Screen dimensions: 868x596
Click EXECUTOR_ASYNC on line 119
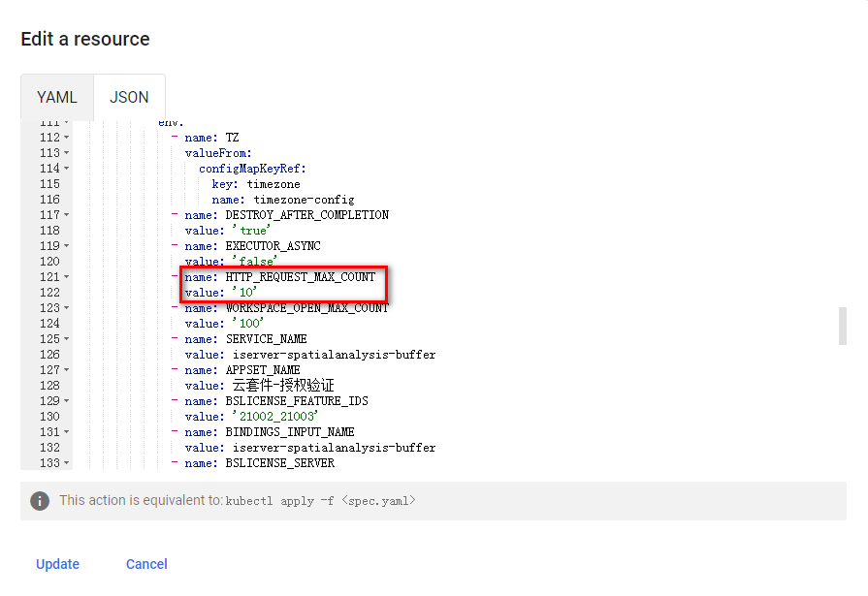pos(273,246)
